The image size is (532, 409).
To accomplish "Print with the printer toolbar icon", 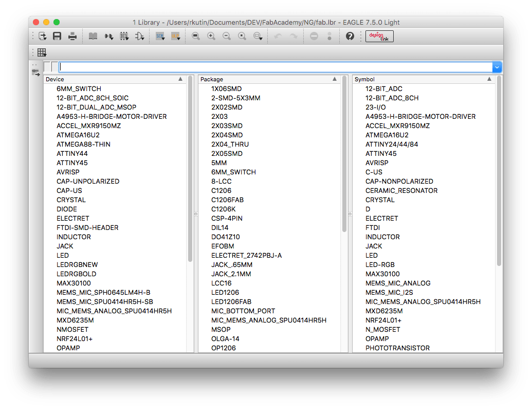I will pos(72,36).
